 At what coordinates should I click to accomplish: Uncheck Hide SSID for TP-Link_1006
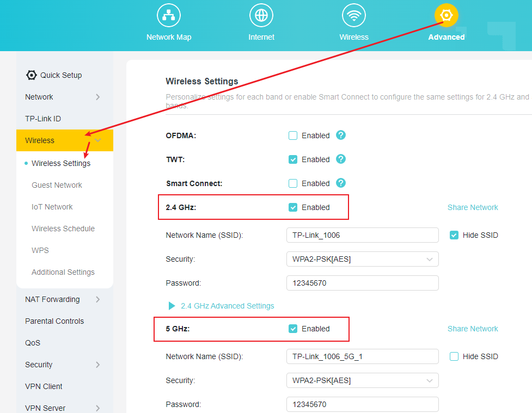click(x=454, y=235)
